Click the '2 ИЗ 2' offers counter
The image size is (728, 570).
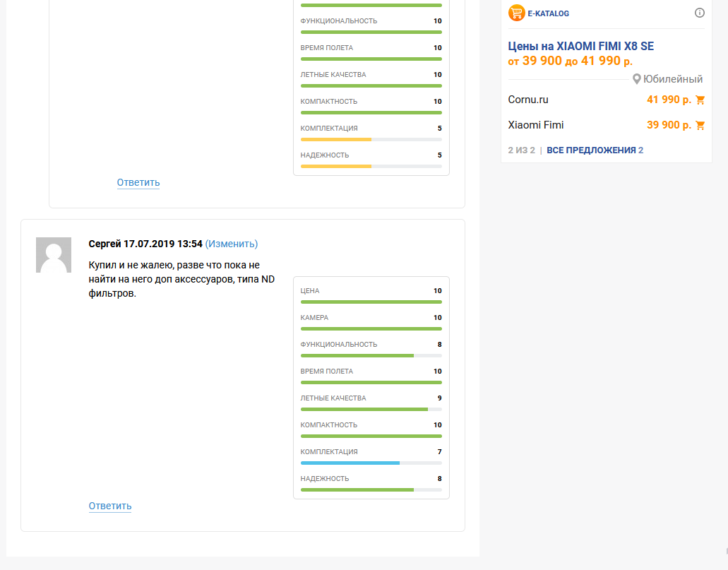[521, 150]
